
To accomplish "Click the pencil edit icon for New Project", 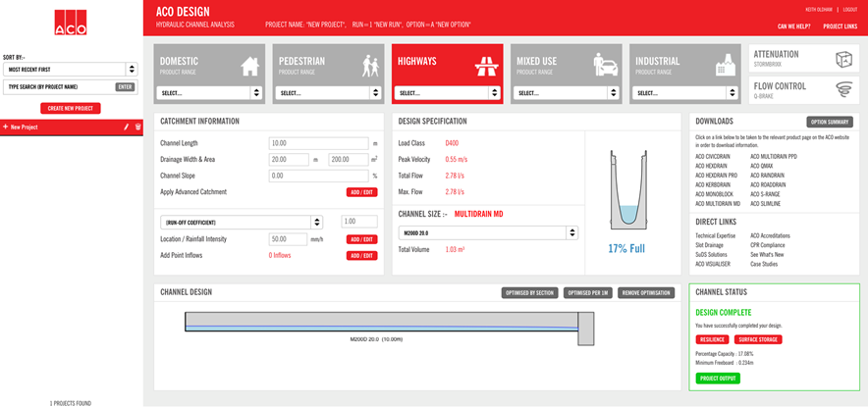I will point(126,127).
